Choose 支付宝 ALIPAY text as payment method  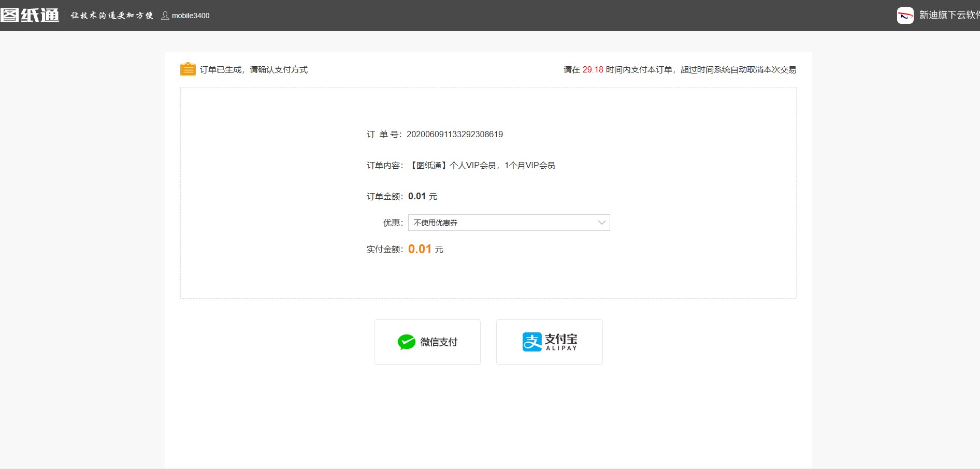click(561, 342)
